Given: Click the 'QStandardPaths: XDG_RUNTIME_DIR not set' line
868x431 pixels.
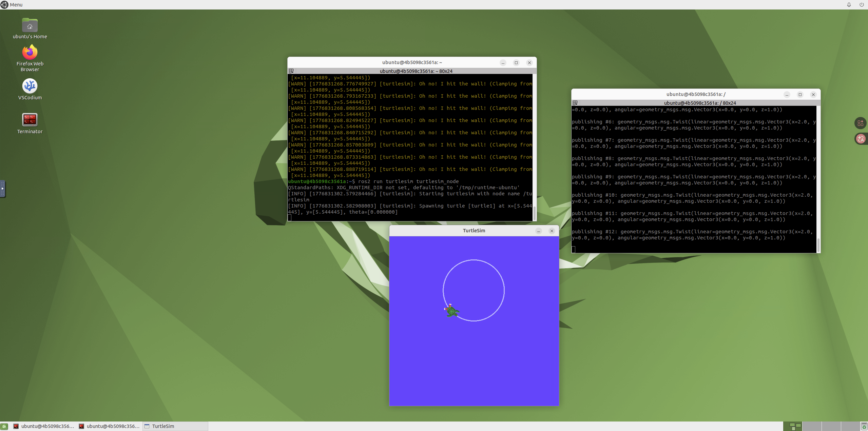Looking at the screenshot, I should tap(404, 188).
